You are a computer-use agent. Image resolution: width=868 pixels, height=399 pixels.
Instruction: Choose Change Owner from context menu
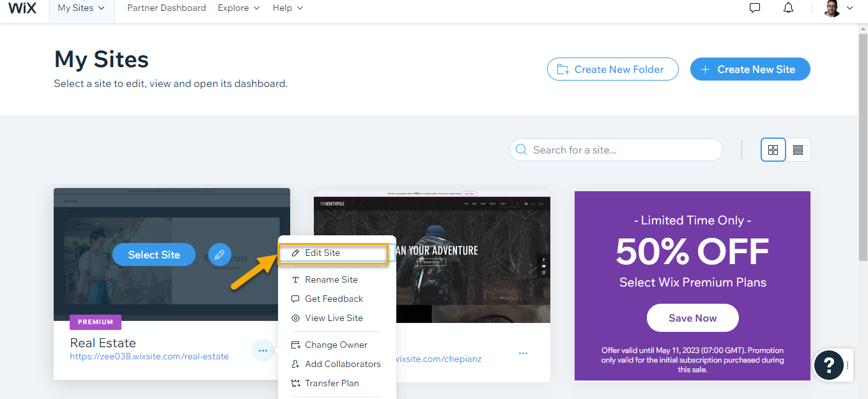[336, 345]
